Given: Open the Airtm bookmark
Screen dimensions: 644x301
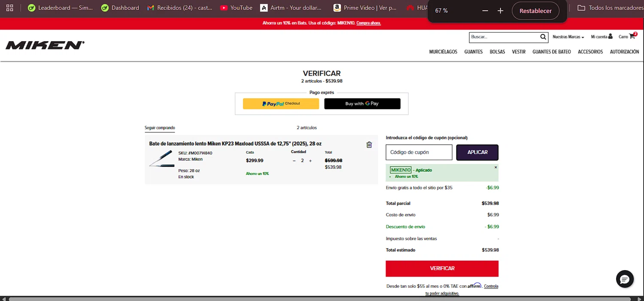Looking at the screenshot, I should [x=291, y=8].
